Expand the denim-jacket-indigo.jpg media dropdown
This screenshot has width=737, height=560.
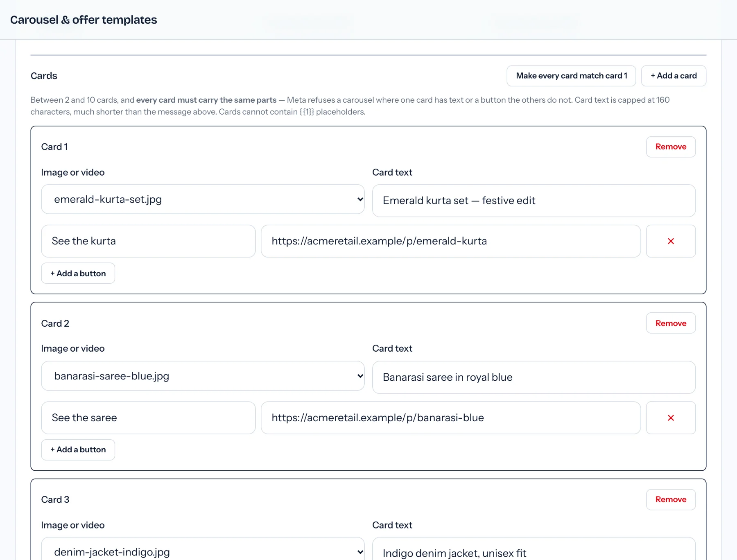click(203, 549)
